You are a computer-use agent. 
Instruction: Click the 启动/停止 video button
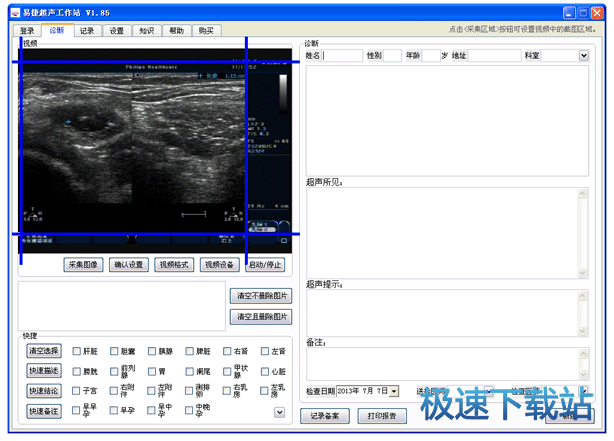point(265,265)
